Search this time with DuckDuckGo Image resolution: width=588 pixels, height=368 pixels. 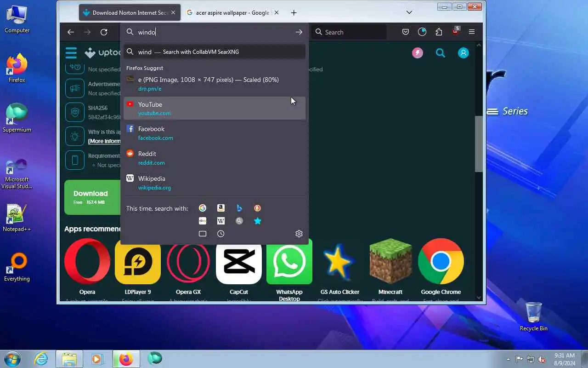[258, 208]
